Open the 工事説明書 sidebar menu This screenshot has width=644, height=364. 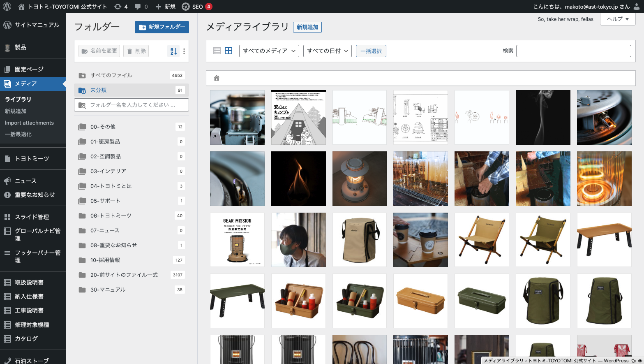[33, 311]
